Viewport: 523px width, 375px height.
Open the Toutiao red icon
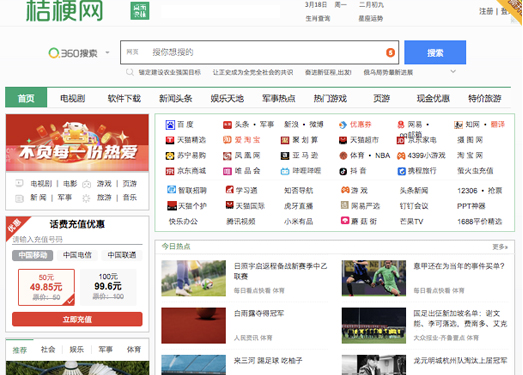click(227, 125)
